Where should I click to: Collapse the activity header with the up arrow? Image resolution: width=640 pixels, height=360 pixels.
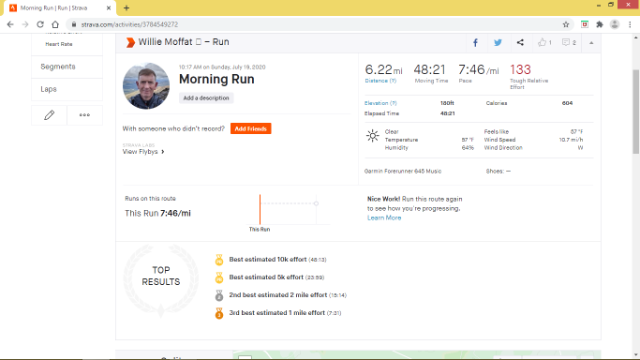tap(591, 43)
